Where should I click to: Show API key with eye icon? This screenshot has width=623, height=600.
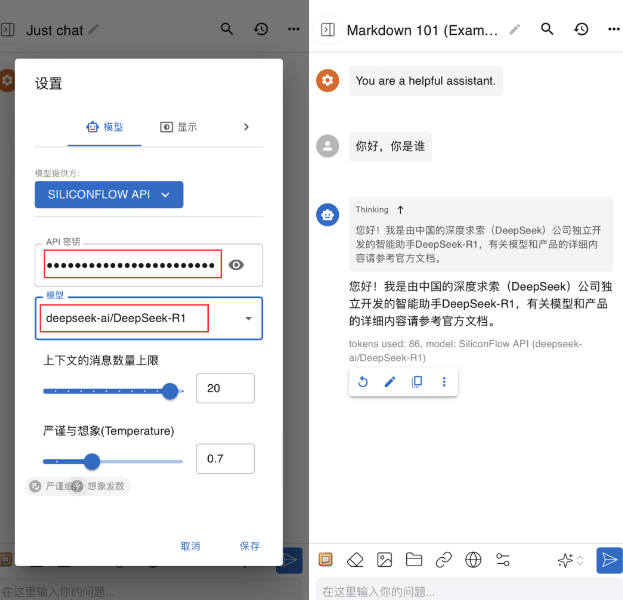click(x=236, y=265)
